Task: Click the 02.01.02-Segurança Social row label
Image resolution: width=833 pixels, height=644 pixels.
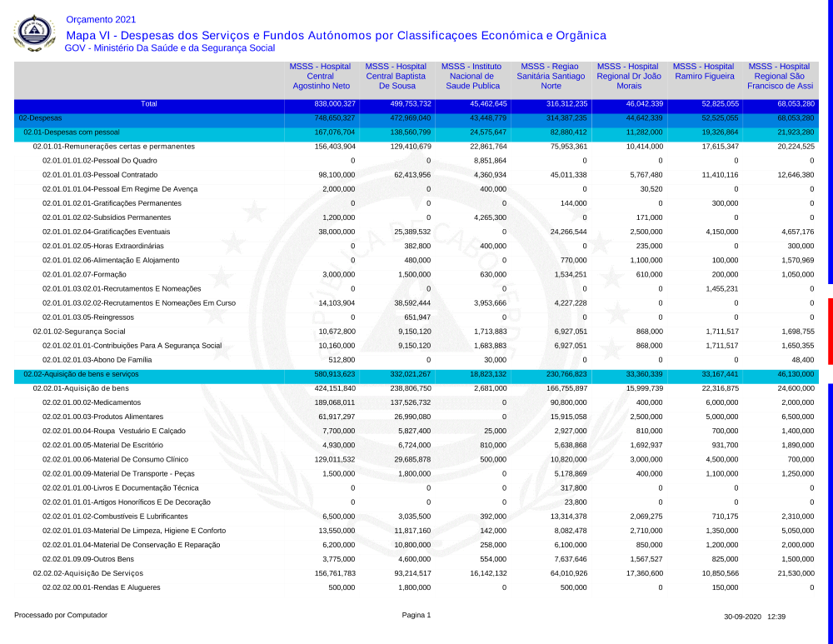Action: (x=79, y=331)
